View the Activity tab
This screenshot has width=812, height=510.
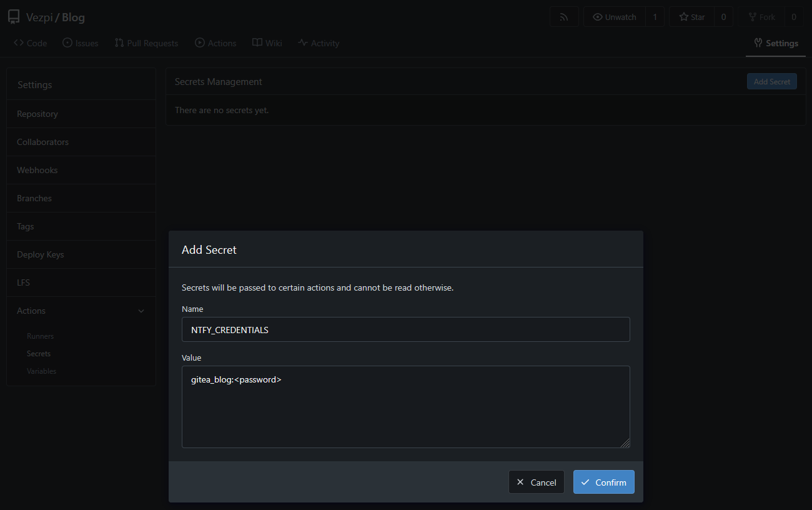click(x=319, y=43)
